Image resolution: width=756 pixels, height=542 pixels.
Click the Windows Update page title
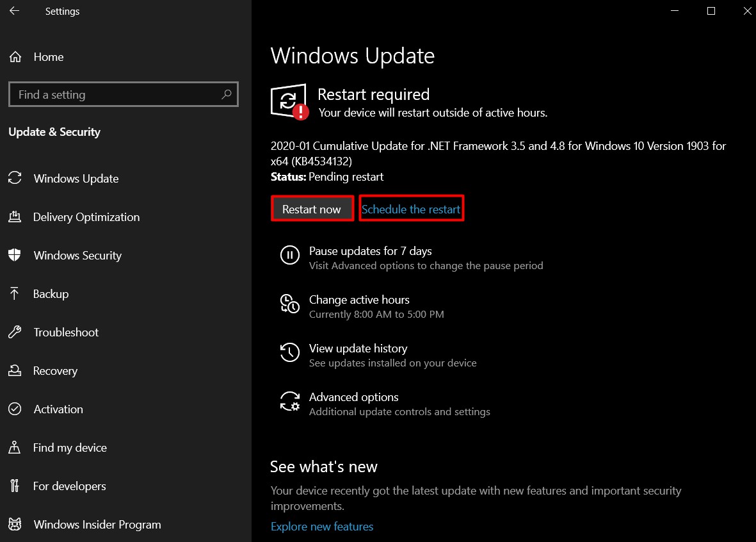[353, 56]
